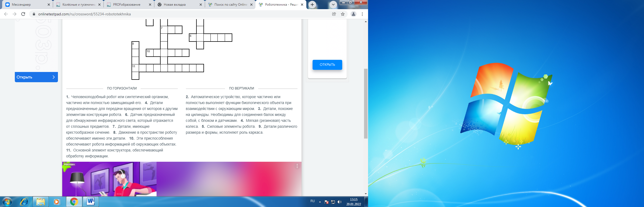Close the Поиск по сайту Online tab
Image resolution: width=644 pixels, height=207 pixels.
[x=251, y=5]
